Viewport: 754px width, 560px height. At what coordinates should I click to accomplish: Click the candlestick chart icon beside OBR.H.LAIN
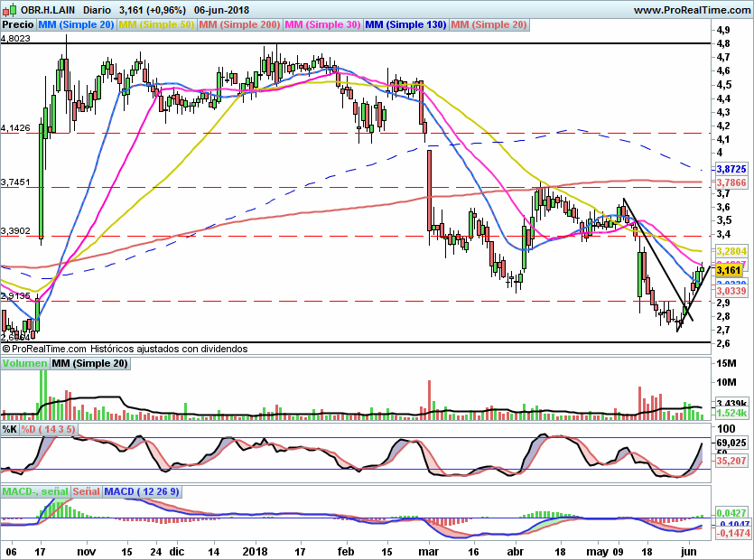10,9
